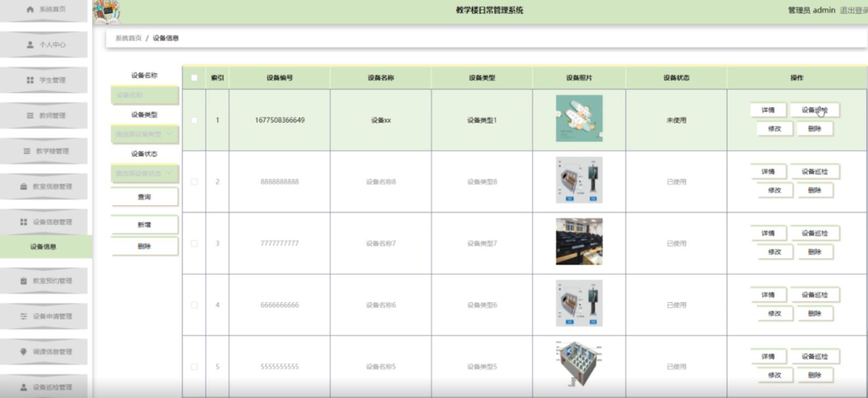This screenshot has width=868, height=398.
Task: Check the box for row 5 设备名称5
Action: (x=194, y=366)
